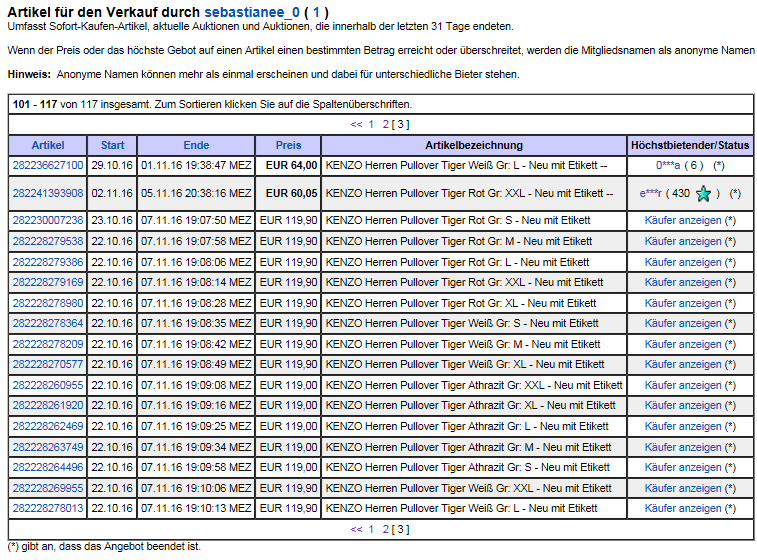Sort table by Start column

pyautogui.click(x=112, y=145)
